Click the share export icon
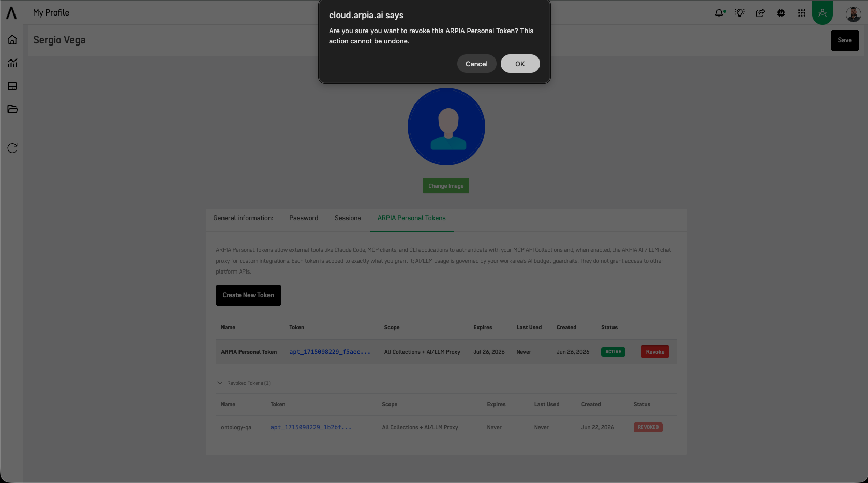868x483 pixels. (x=760, y=13)
